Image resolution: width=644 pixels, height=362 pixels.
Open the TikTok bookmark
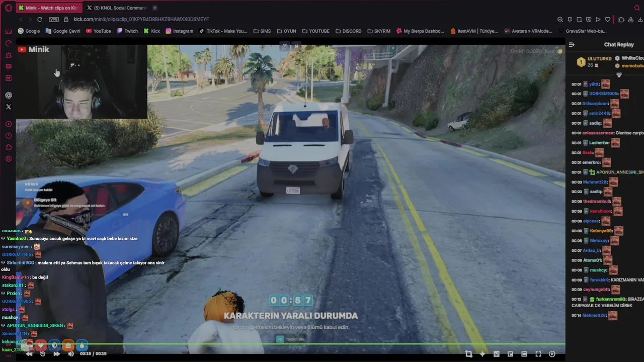point(223,31)
